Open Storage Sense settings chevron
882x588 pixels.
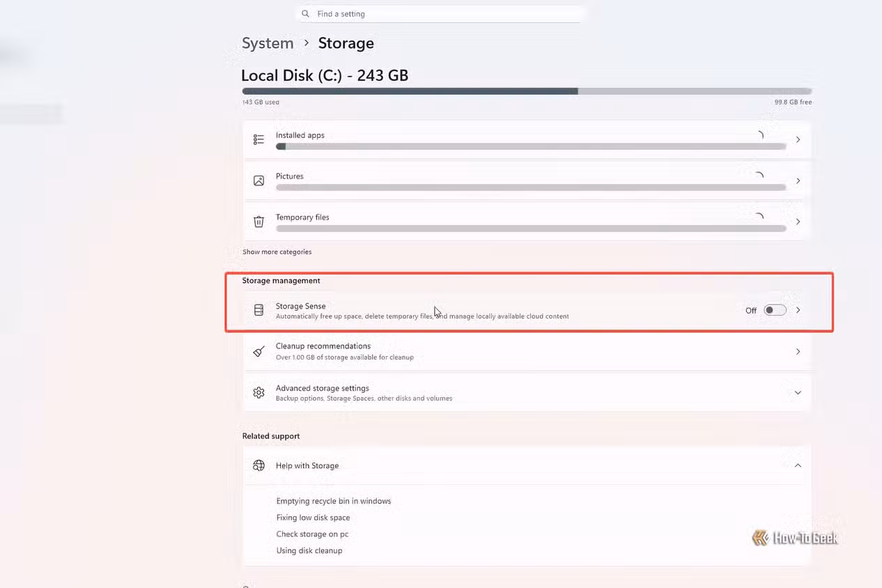coord(798,310)
